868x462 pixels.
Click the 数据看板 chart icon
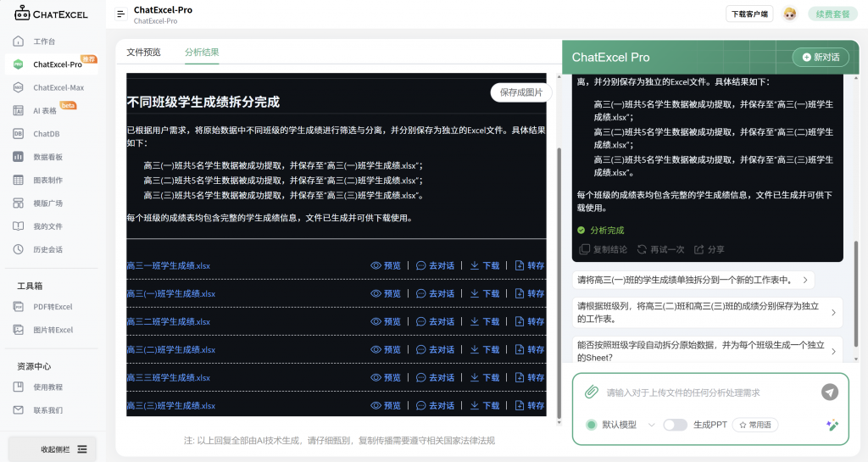tap(19, 157)
